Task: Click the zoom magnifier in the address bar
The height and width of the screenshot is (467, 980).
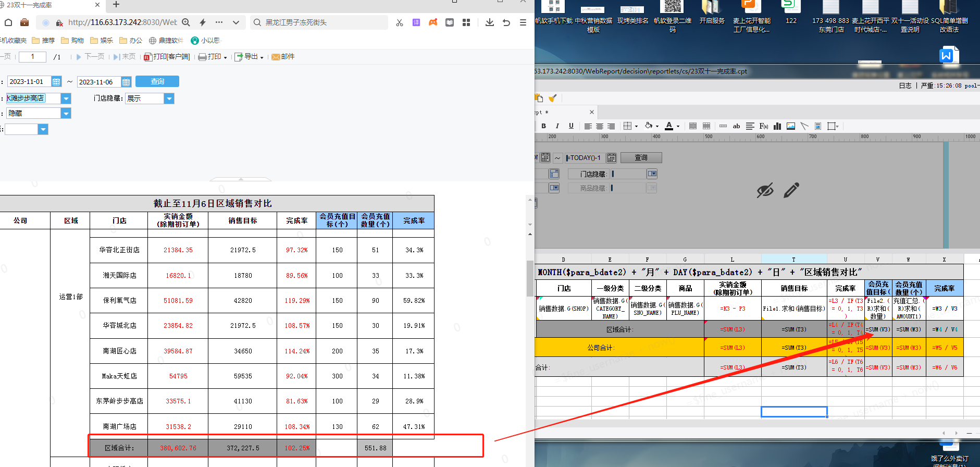Action: coord(186,22)
